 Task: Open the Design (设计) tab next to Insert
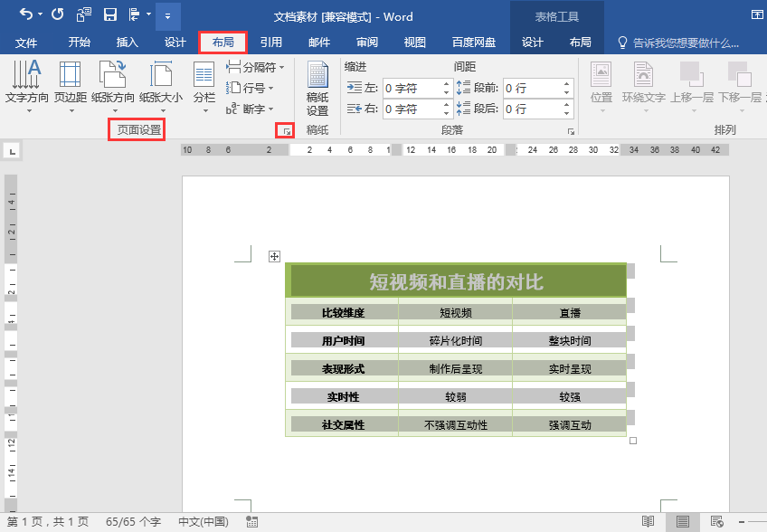point(175,43)
